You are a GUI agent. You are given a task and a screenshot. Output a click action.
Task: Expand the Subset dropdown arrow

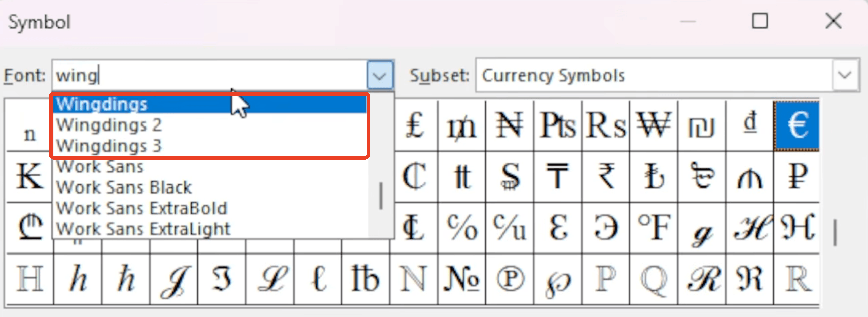pyautogui.click(x=845, y=76)
